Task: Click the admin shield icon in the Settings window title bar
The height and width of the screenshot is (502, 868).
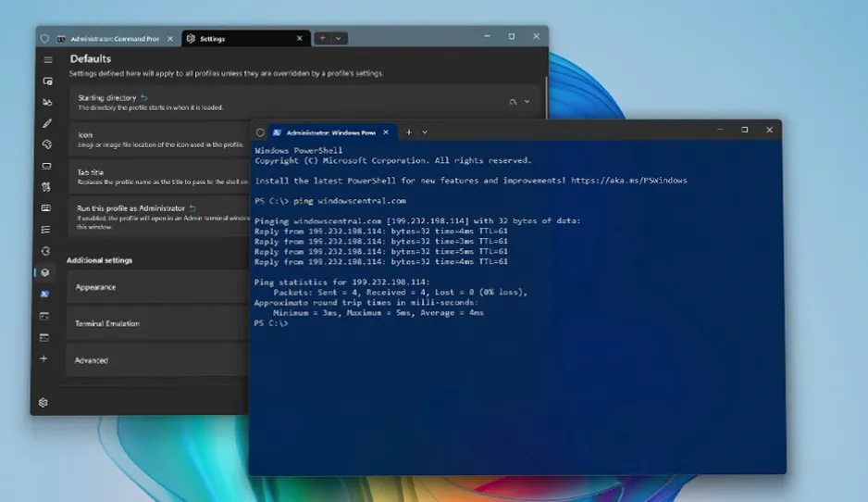Action: point(44,39)
